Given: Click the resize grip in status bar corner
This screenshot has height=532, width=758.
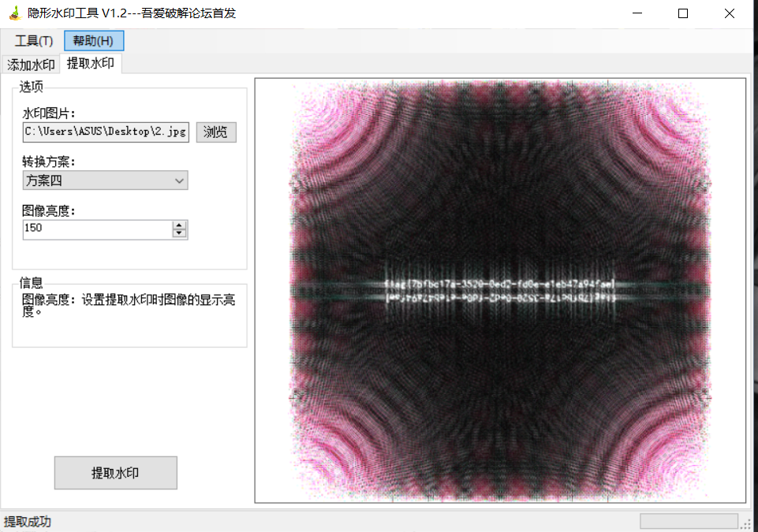Looking at the screenshot, I should tap(748, 525).
